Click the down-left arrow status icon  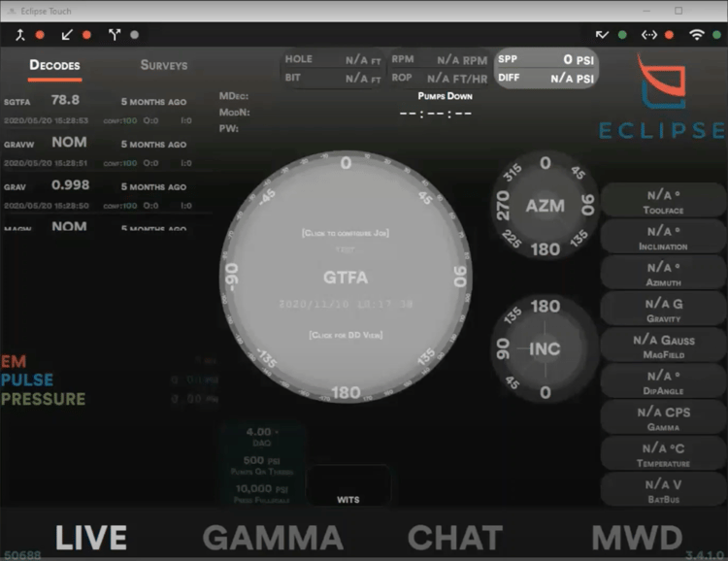pyautogui.click(x=67, y=35)
